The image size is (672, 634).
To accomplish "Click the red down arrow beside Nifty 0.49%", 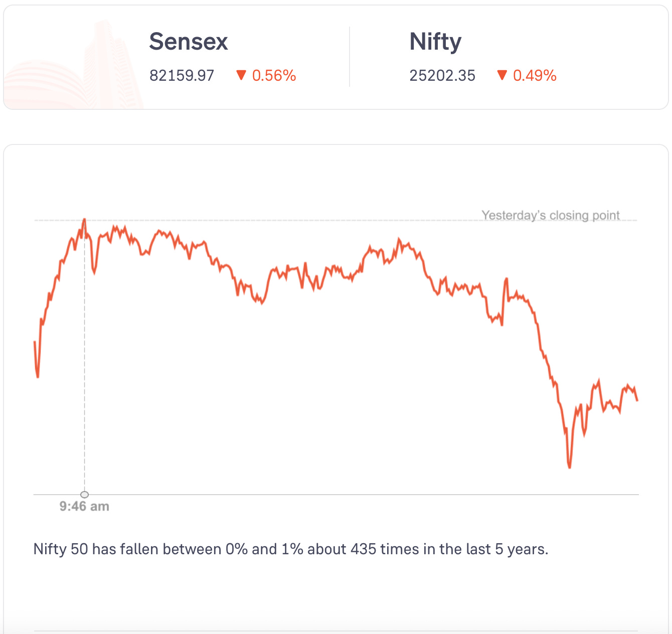I will (x=502, y=75).
